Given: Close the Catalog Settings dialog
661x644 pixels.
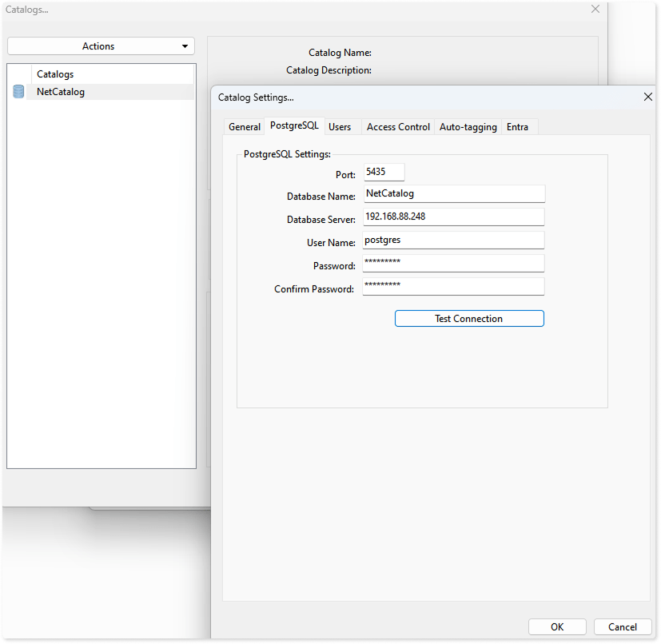Looking at the screenshot, I should [648, 97].
